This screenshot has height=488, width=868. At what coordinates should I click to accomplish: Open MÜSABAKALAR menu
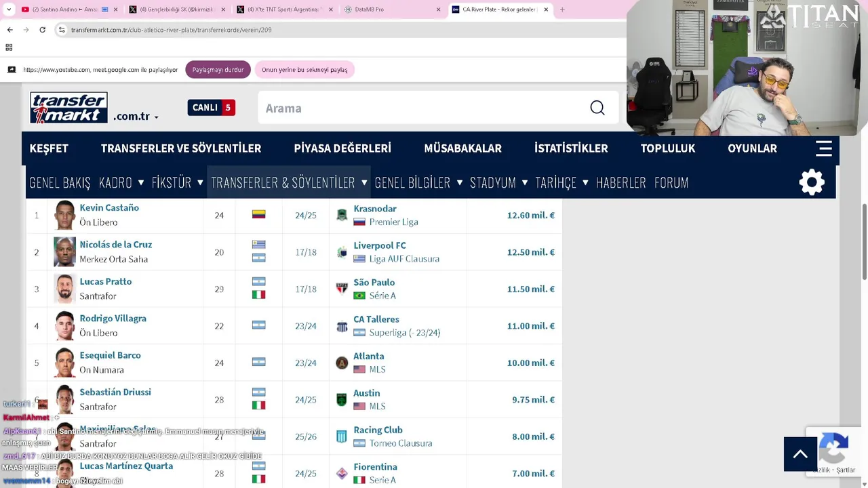pyautogui.click(x=462, y=148)
